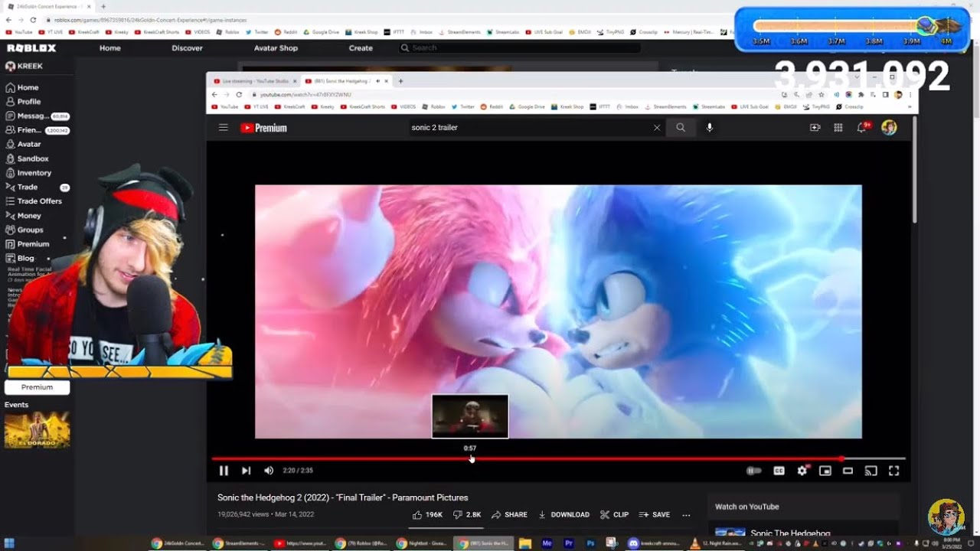Viewport: 980px width, 551px height.
Task: Toggle the YouTube autoplay switch
Action: tap(754, 471)
